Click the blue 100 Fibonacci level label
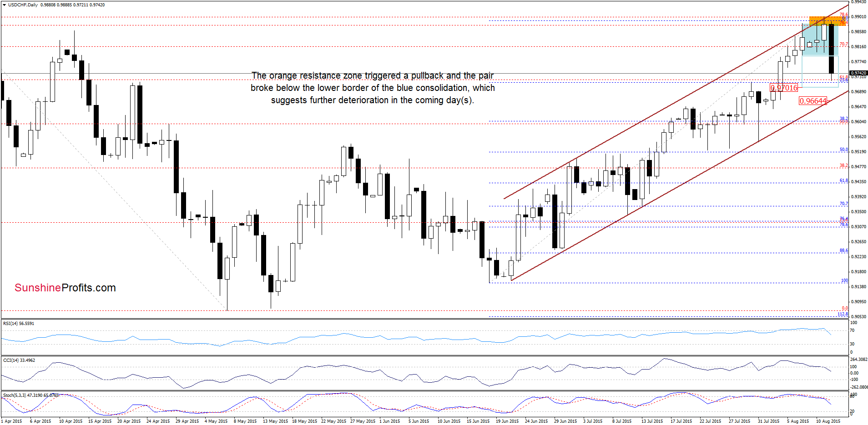 tap(844, 280)
